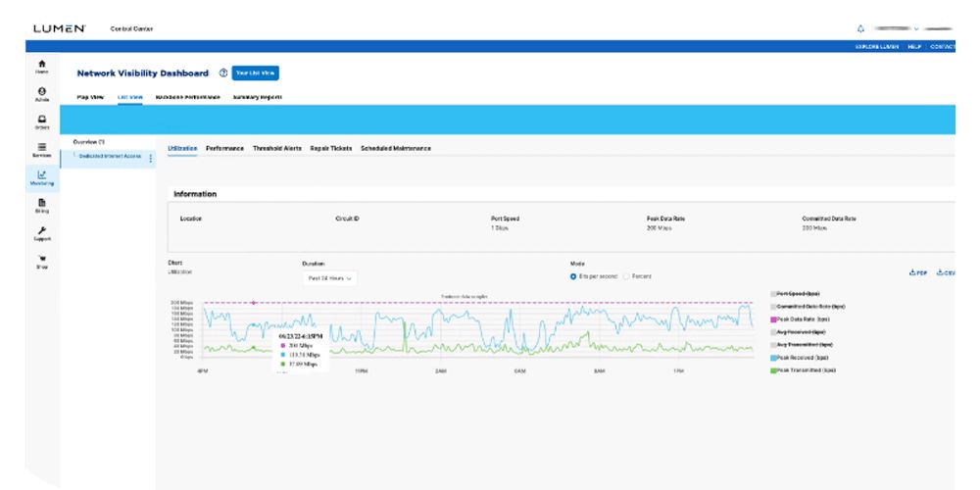Viewport: 980px width, 490px height.
Task: Switch to the Summary Reports tab
Action: pos(257,97)
